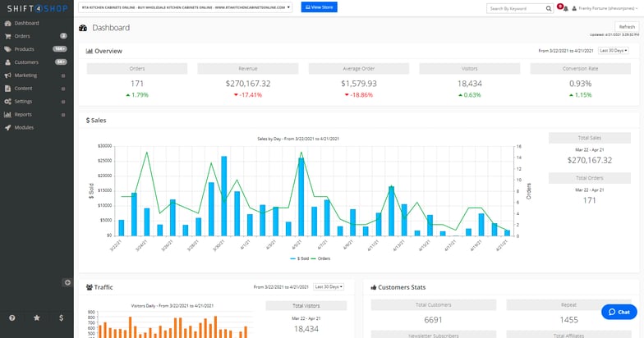Viewport: 644px width, 338px height.
Task: Click the average order value $1,579.93
Action: tap(359, 84)
